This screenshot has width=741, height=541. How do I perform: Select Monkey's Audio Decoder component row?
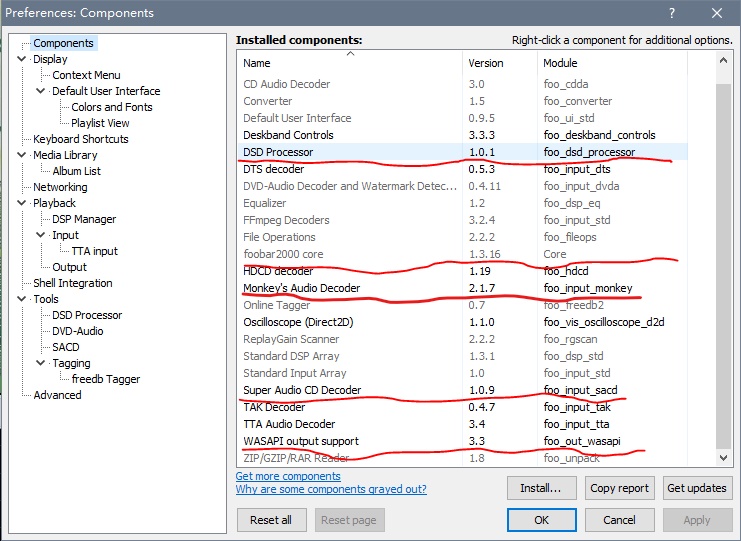pos(301,288)
